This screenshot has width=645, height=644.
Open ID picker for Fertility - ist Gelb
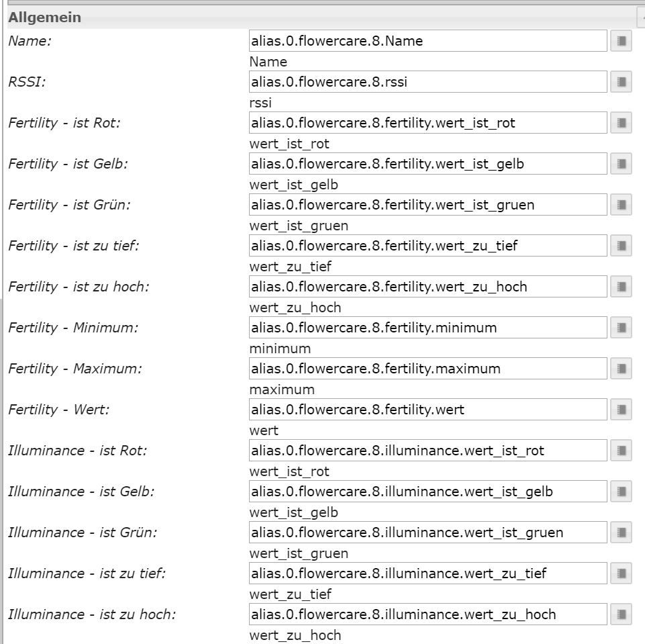pyautogui.click(x=621, y=164)
